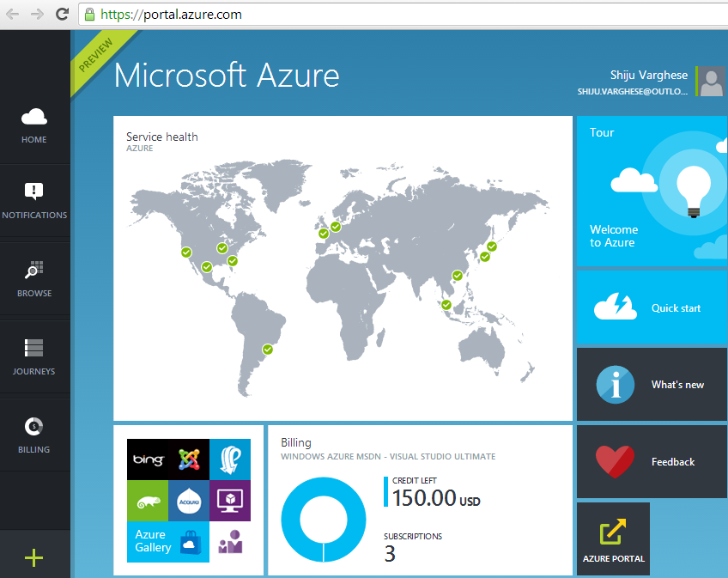Click the subscriptions count 3
Viewport: 728px width, 578px height.
coord(390,554)
